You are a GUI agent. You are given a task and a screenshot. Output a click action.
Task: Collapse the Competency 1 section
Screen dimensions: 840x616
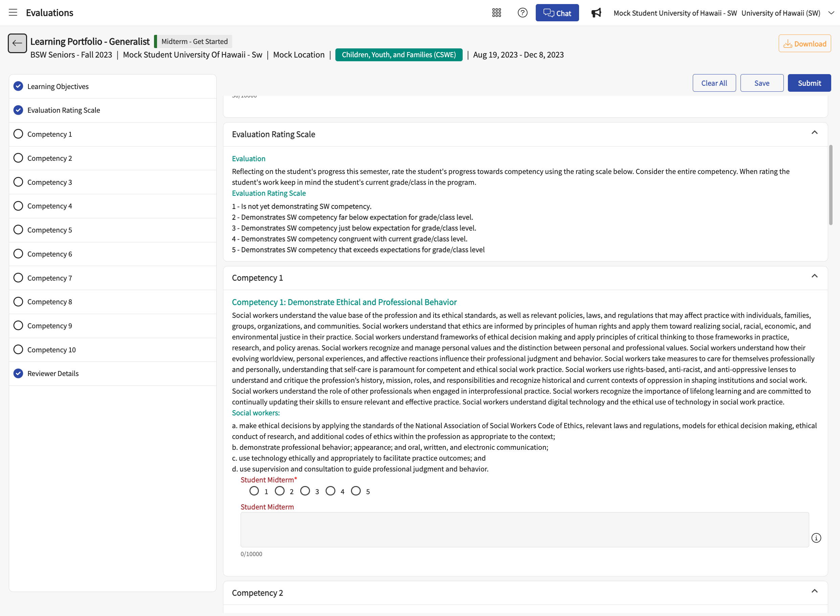point(814,276)
